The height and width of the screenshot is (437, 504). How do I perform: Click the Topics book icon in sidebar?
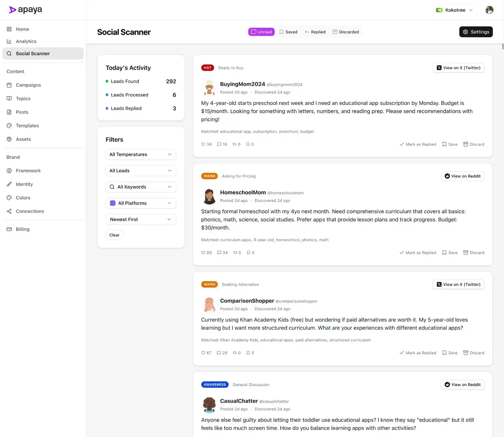[x=9, y=99]
